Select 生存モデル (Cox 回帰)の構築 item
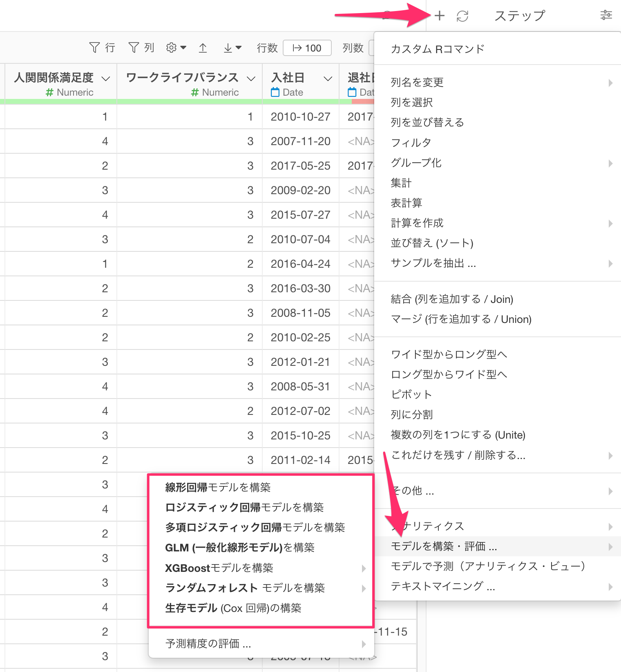621x672 pixels. coord(233,608)
